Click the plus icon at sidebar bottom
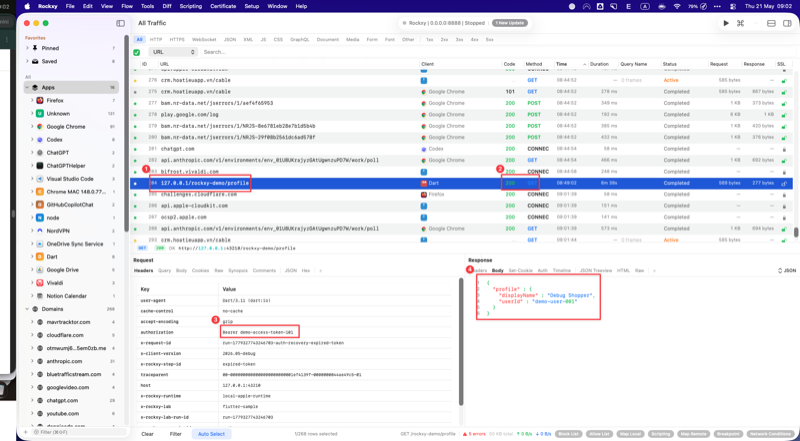This screenshot has width=800, height=441. [x=26, y=432]
